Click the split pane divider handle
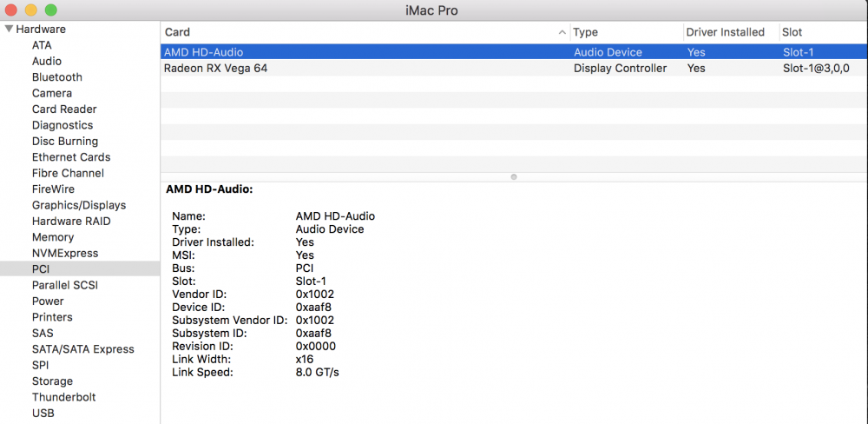 (514, 176)
